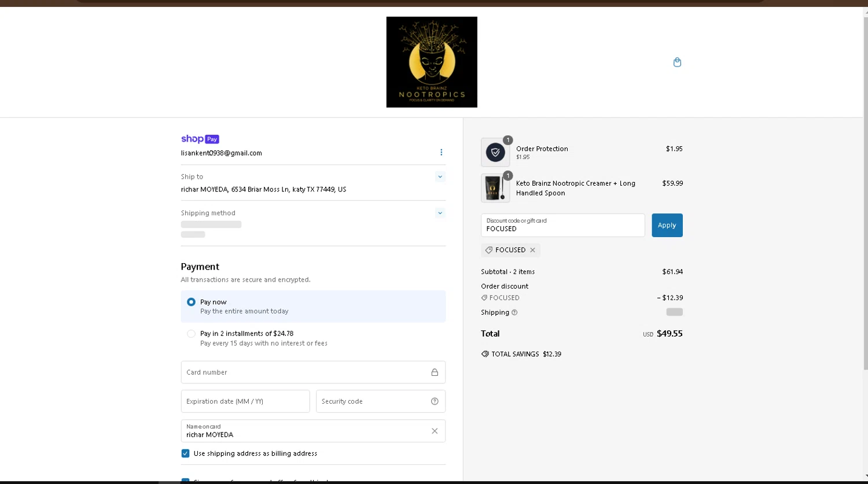Uncheck Use shipping address as billing address
Screen dimensions: 868x484
point(185,453)
